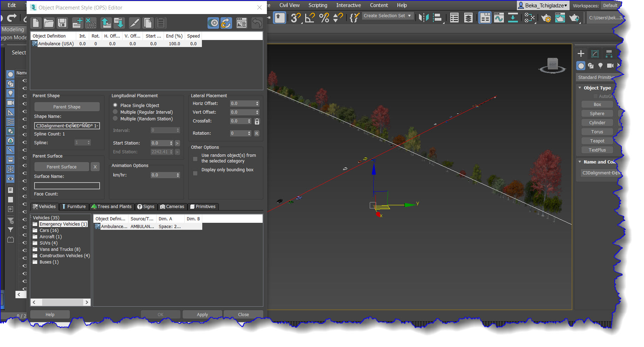This screenshot has height=347, width=644.
Task: Undo the last OPS Editor change
Action: click(257, 23)
